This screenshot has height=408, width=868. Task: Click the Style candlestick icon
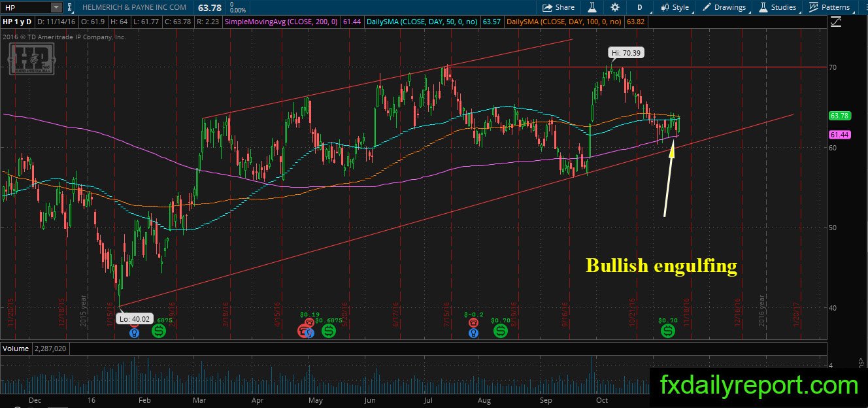pos(665,7)
